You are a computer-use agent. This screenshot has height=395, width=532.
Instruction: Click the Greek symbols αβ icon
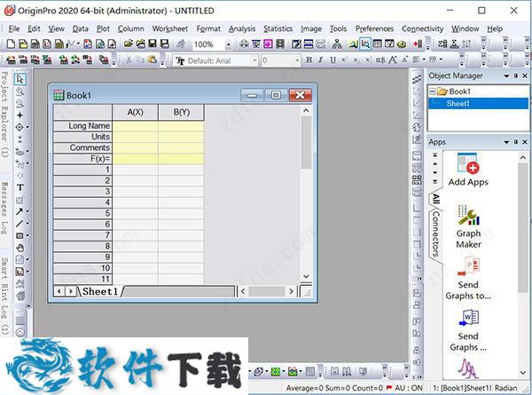380,60
